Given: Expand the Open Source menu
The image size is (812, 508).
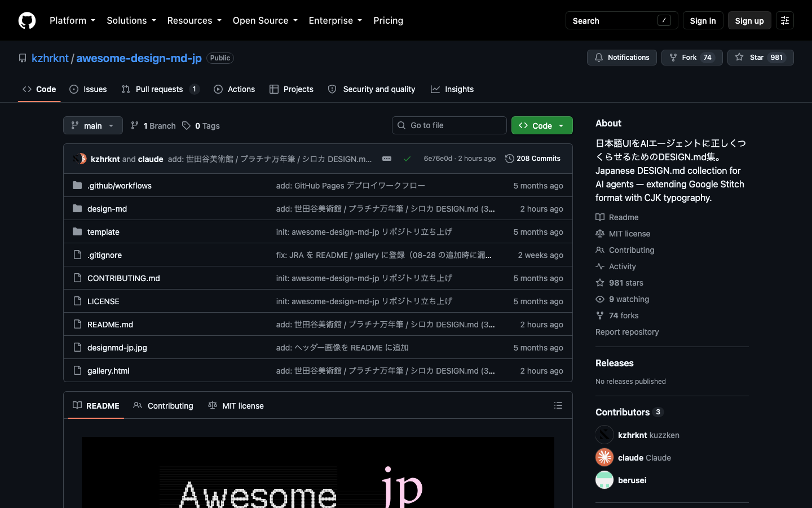Looking at the screenshot, I should pyautogui.click(x=265, y=20).
